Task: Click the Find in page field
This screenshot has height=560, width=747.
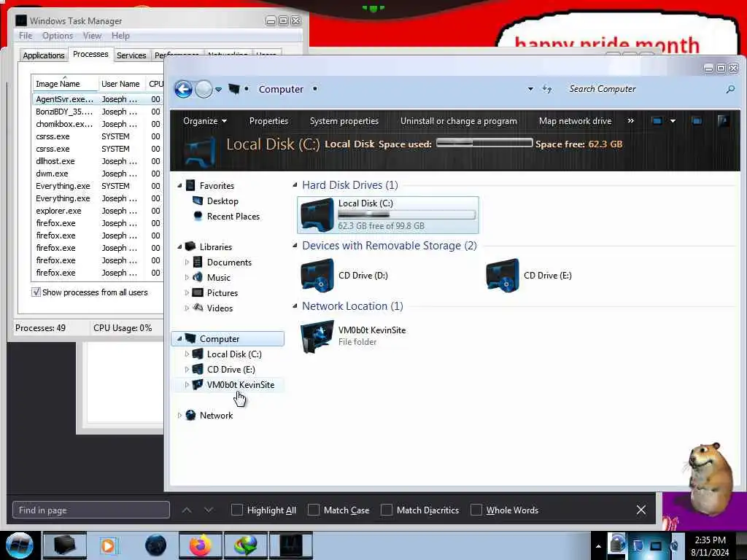Action: click(91, 510)
